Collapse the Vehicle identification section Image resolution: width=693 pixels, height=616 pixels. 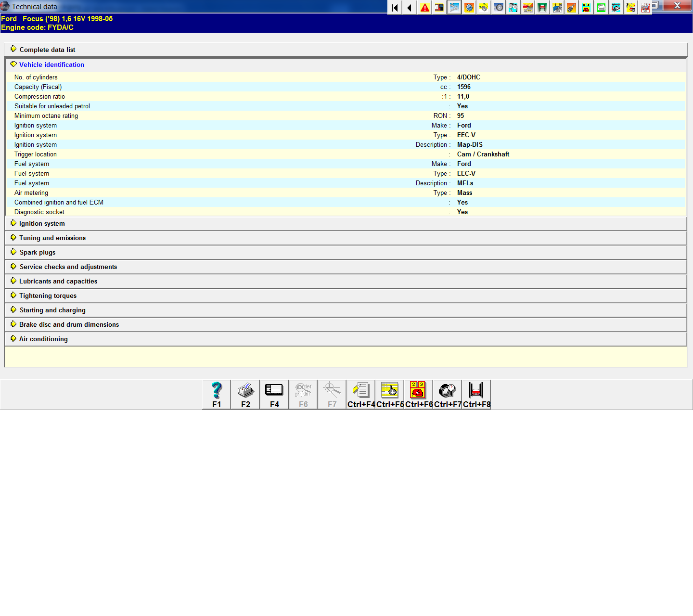(346, 64)
